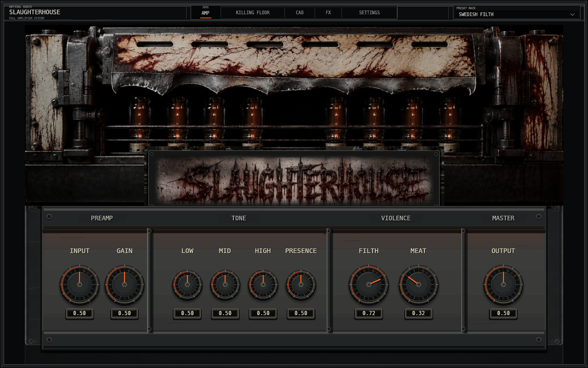The width and height of the screenshot is (588, 368).
Task: Click the FULL AMPLIFIER SYSTEM subtitle
Action: [x=26, y=18]
